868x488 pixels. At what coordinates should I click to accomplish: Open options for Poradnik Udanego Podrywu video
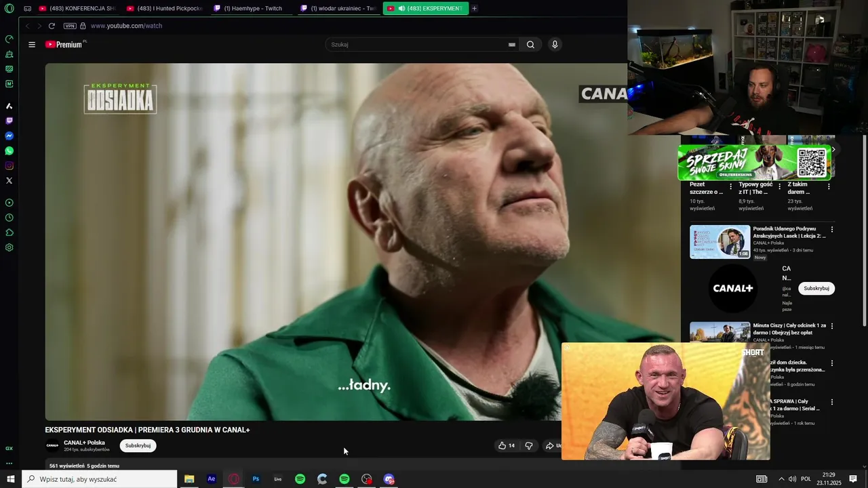[832, 230]
